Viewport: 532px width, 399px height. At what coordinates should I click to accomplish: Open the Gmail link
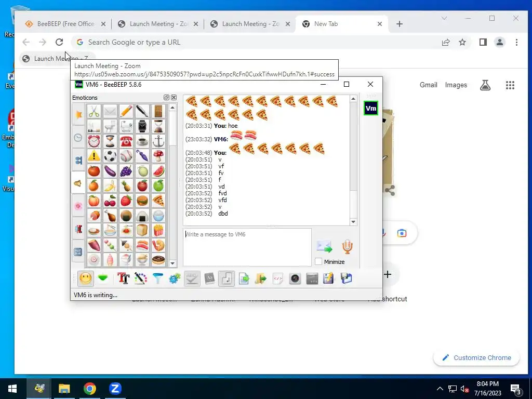point(428,85)
